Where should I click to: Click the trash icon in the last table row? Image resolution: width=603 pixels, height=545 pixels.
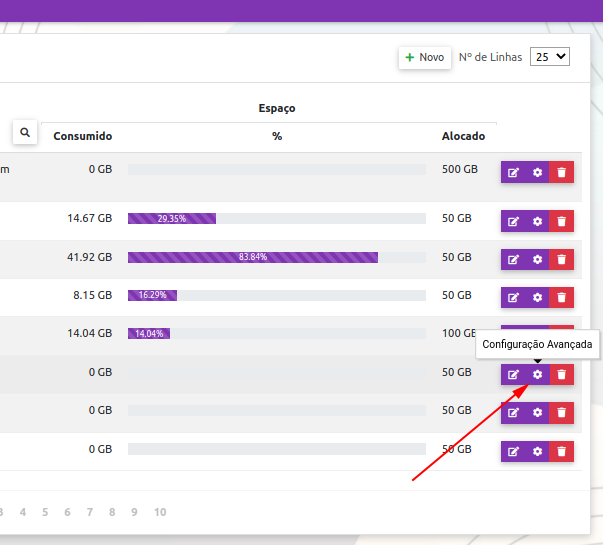coord(562,451)
